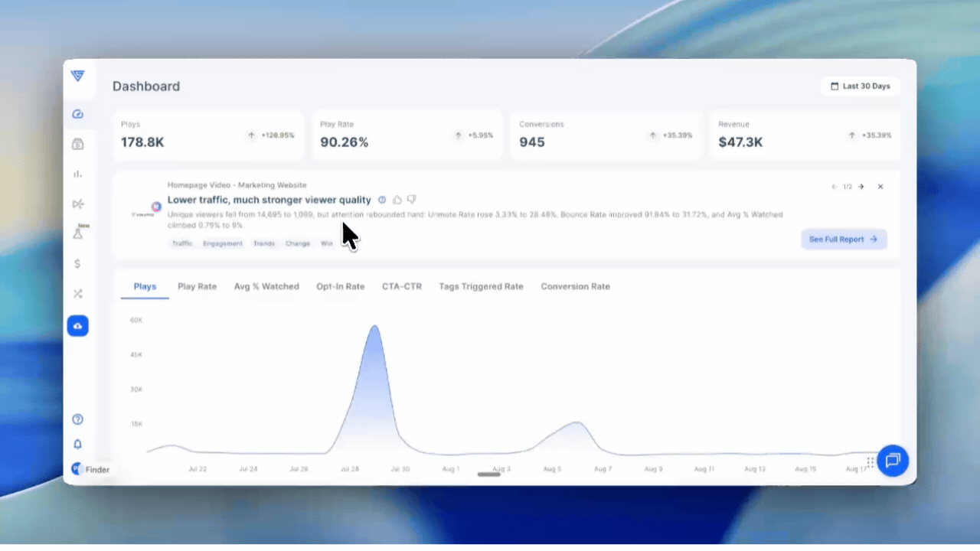Switch to Tags Triggered Rate tab
Viewport: 980px width, 551px height.
tap(481, 286)
